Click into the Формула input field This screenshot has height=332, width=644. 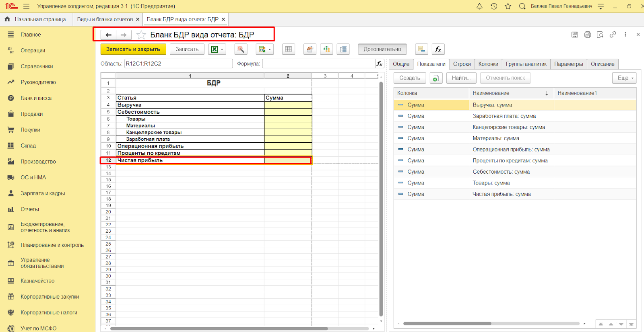[x=318, y=64]
